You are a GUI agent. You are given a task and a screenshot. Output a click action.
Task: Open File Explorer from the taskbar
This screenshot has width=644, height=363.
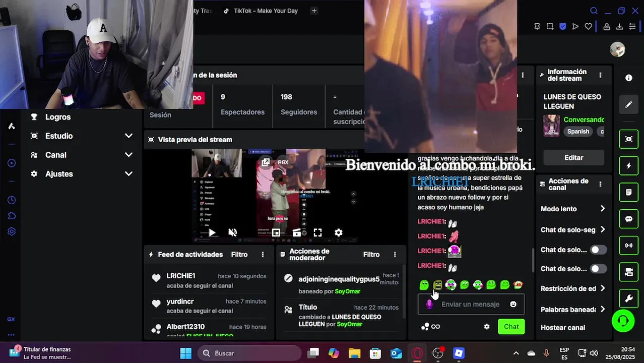354,353
